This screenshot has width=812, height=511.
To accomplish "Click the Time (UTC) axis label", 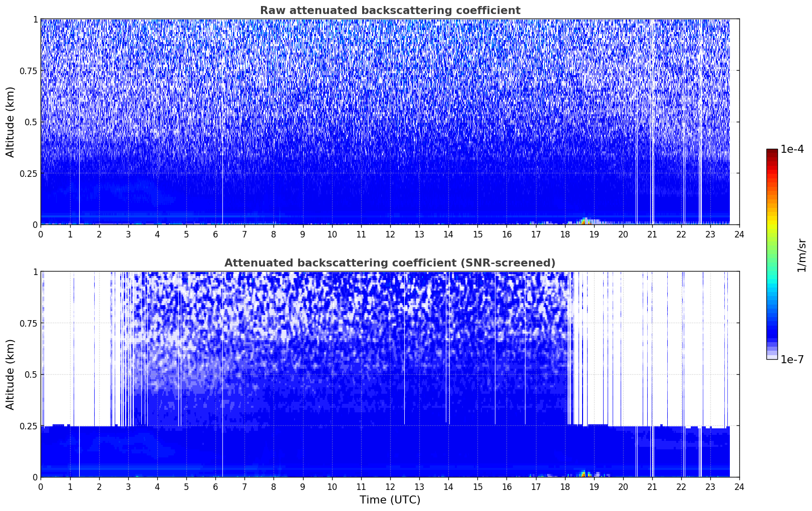I will (x=390, y=499).
